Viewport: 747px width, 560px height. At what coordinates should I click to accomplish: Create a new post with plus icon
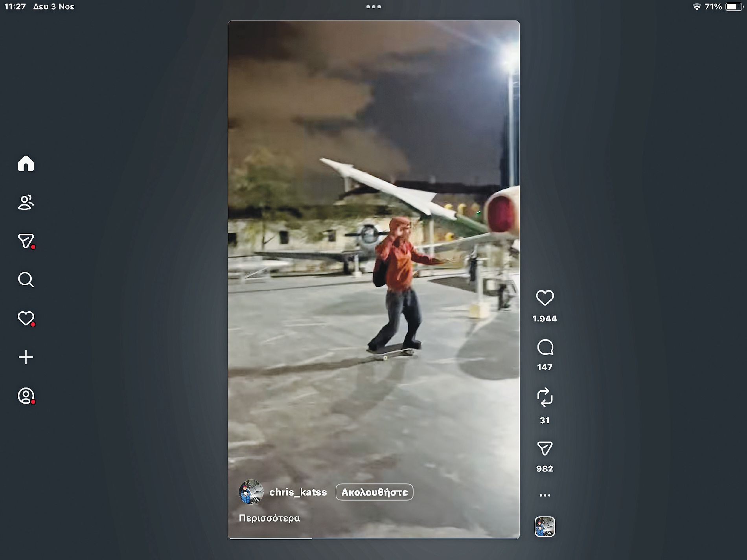click(x=26, y=357)
